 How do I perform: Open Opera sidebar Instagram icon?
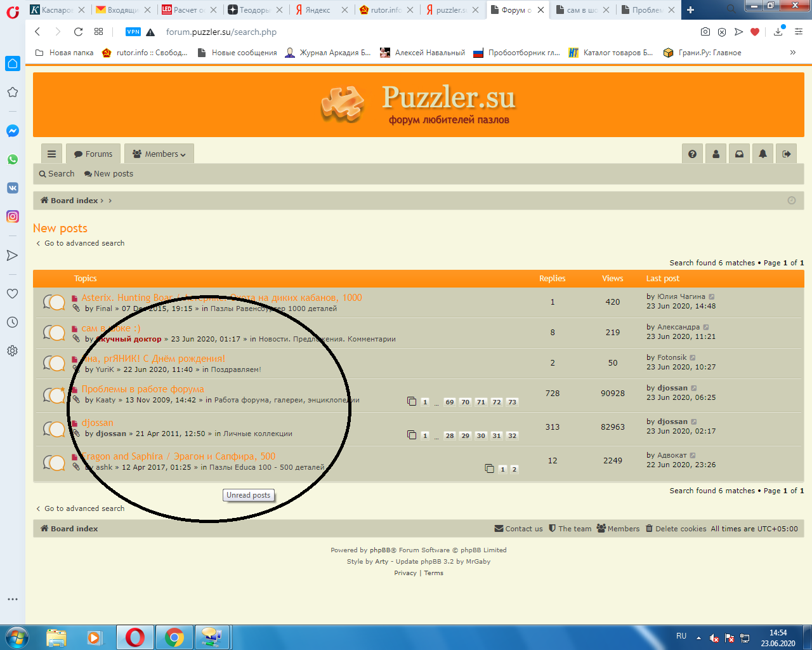click(x=12, y=216)
